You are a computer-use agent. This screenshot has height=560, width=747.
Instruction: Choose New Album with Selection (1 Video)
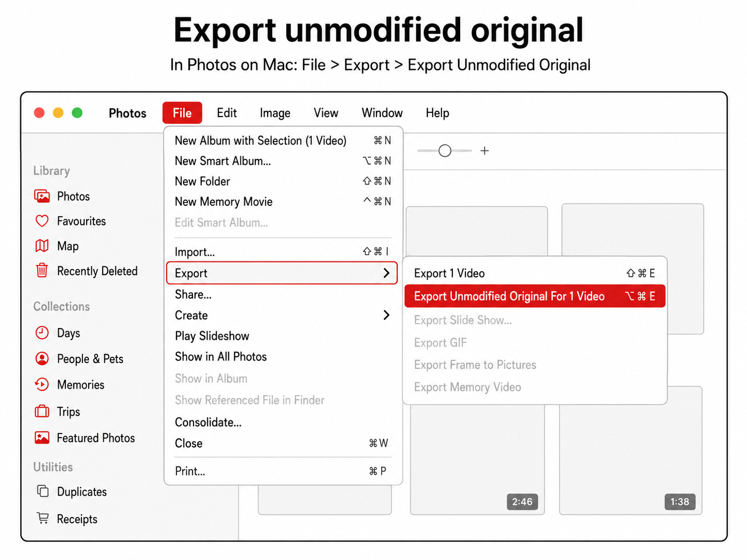pos(283,141)
